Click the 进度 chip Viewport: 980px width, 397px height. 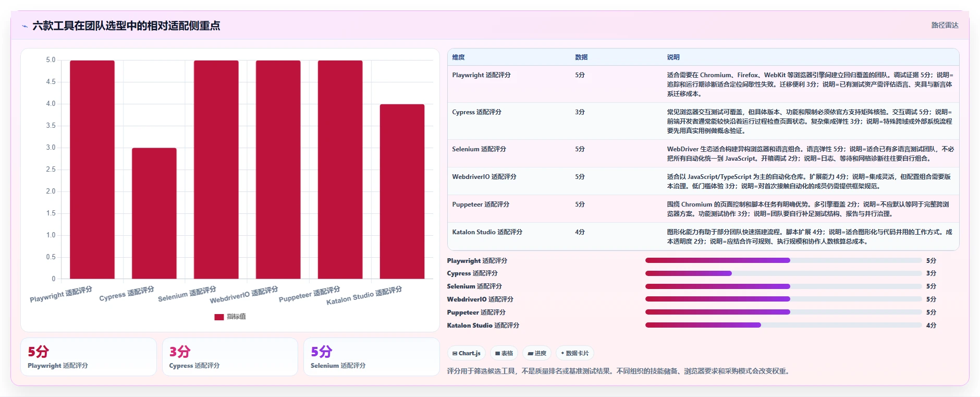pos(537,353)
